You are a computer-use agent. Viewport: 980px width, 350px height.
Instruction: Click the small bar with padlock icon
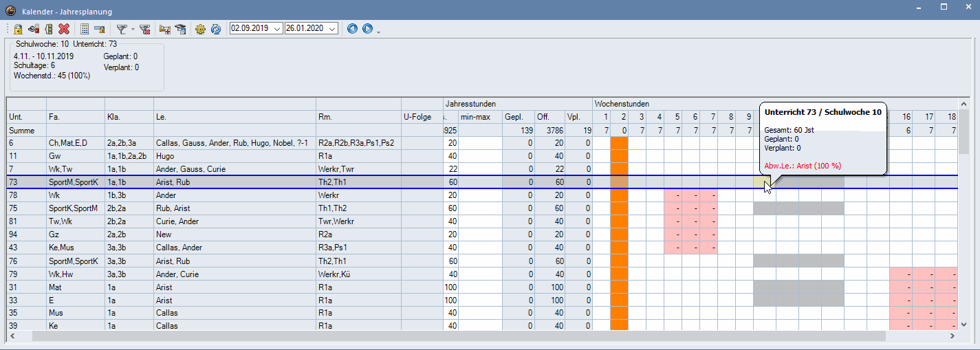pos(100,29)
